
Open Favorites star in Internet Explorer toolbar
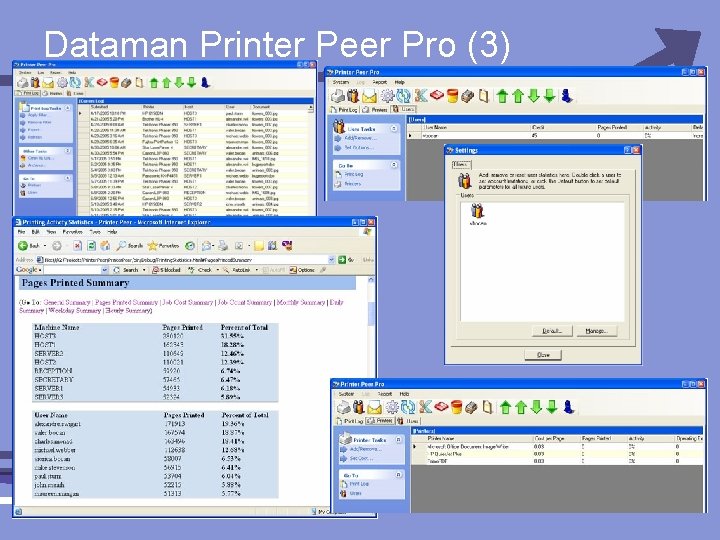[x=163, y=246]
